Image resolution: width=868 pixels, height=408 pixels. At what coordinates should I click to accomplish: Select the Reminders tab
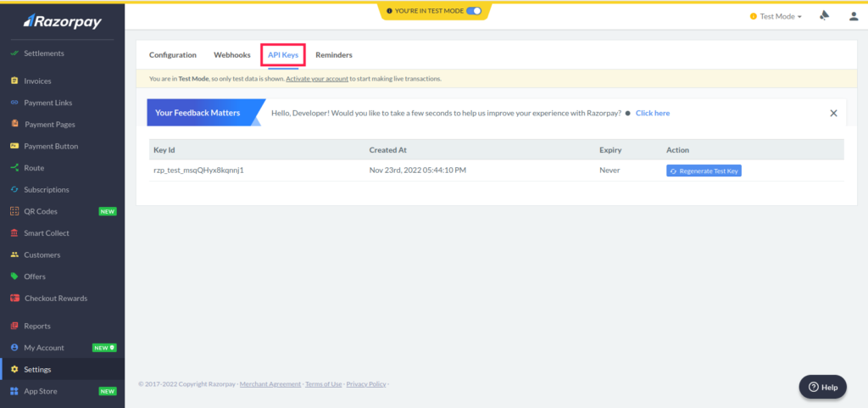[334, 55]
